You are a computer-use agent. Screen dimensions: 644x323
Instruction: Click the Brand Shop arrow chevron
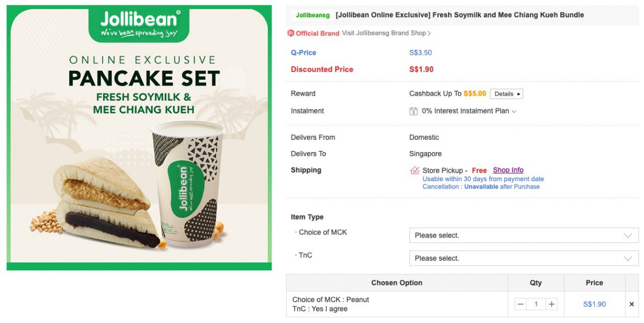coord(429,33)
